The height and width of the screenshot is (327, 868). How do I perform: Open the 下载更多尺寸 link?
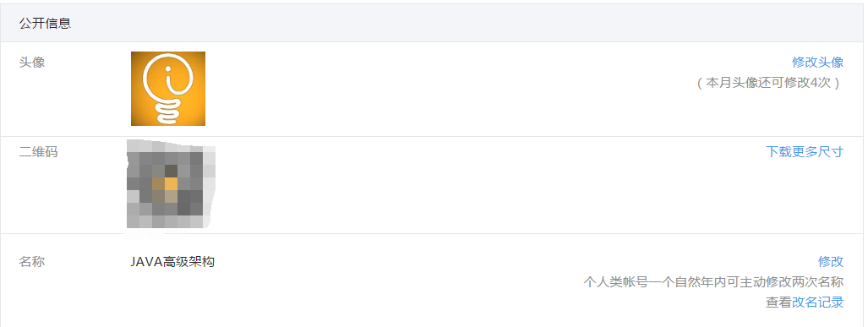[805, 151]
